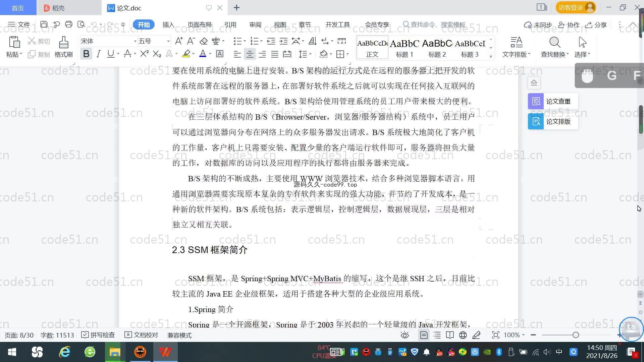
Task: Click the 查找替换 button
Action: point(555,47)
